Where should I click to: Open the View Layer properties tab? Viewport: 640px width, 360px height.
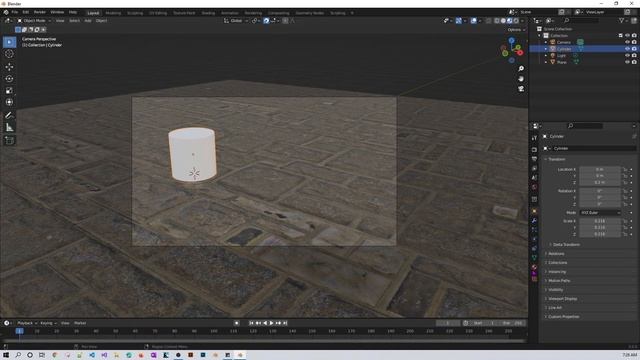pyautogui.click(x=534, y=169)
